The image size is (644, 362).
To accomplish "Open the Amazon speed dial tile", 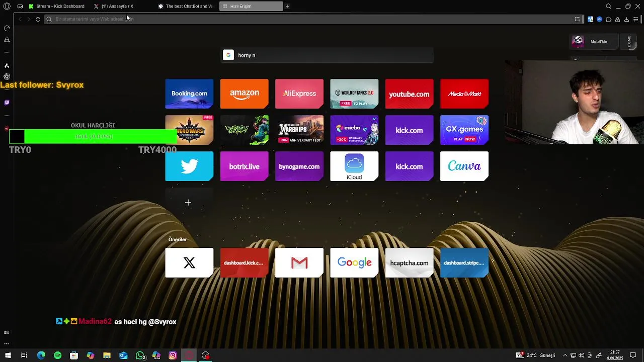I will [244, 94].
